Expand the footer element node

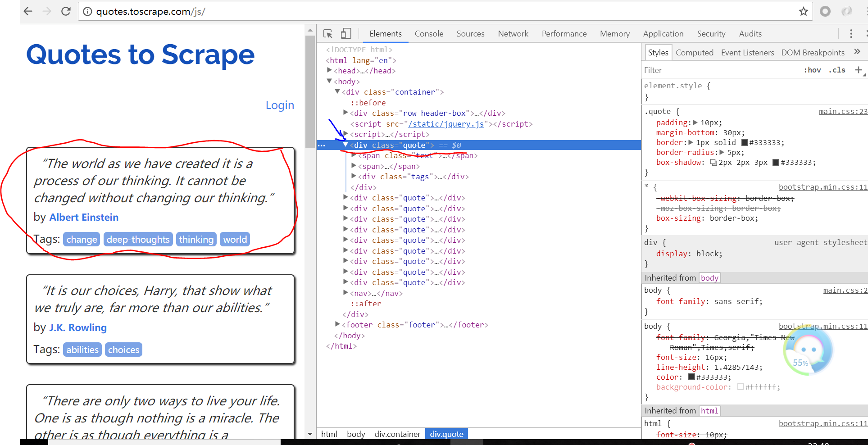[337, 324]
